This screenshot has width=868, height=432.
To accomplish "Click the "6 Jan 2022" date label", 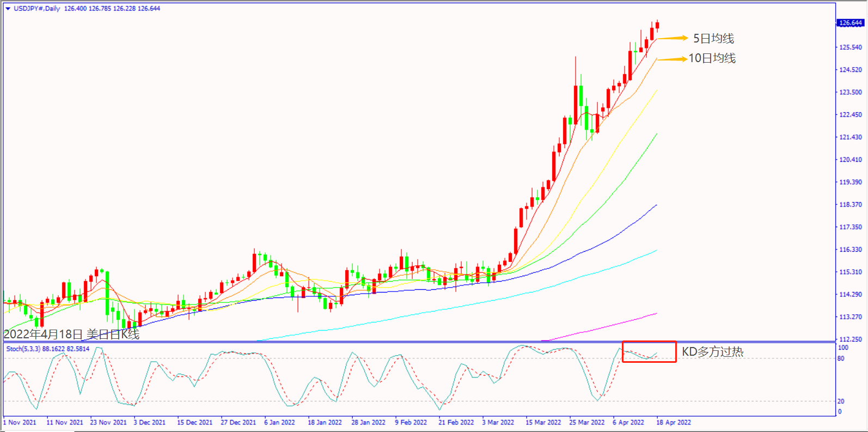I will click(280, 422).
